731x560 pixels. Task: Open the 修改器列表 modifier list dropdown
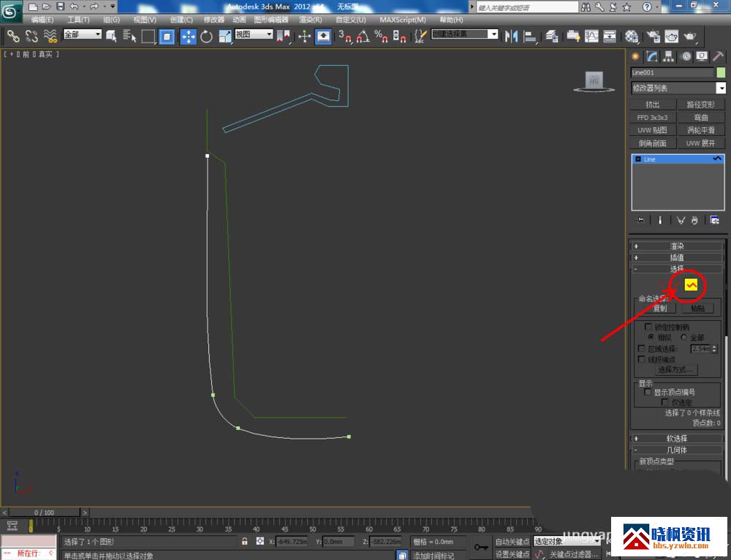tap(678, 88)
